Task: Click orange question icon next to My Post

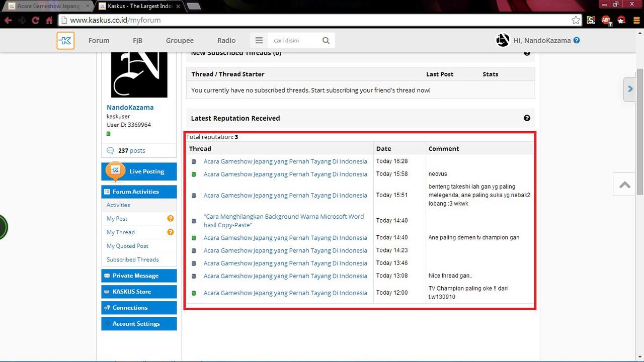Action: (170, 218)
